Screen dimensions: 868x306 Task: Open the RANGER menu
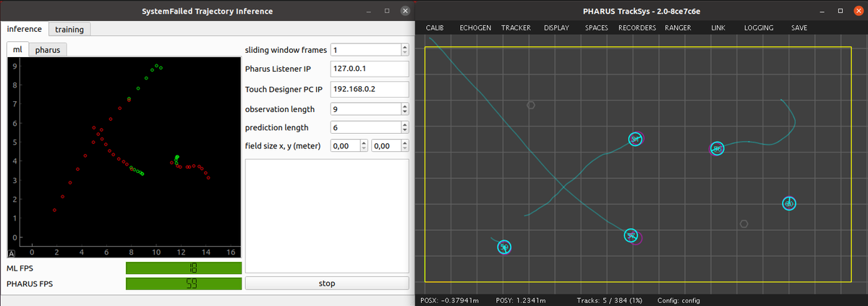pos(678,27)
